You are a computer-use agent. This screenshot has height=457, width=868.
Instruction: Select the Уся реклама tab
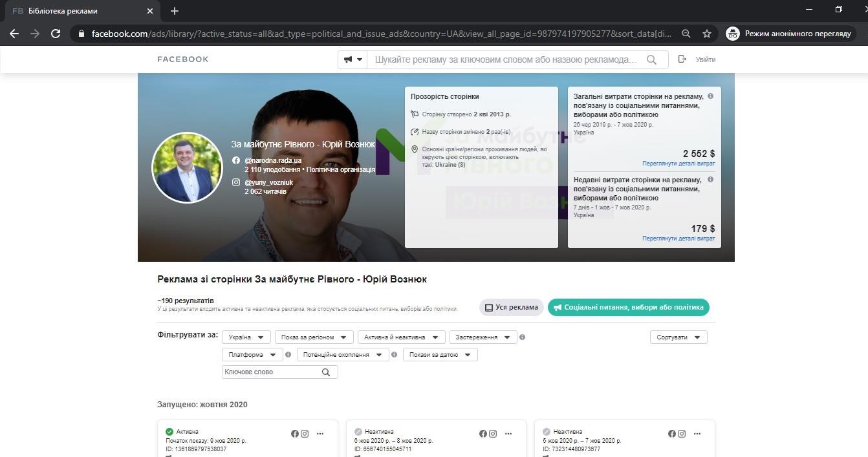[511, 308]
